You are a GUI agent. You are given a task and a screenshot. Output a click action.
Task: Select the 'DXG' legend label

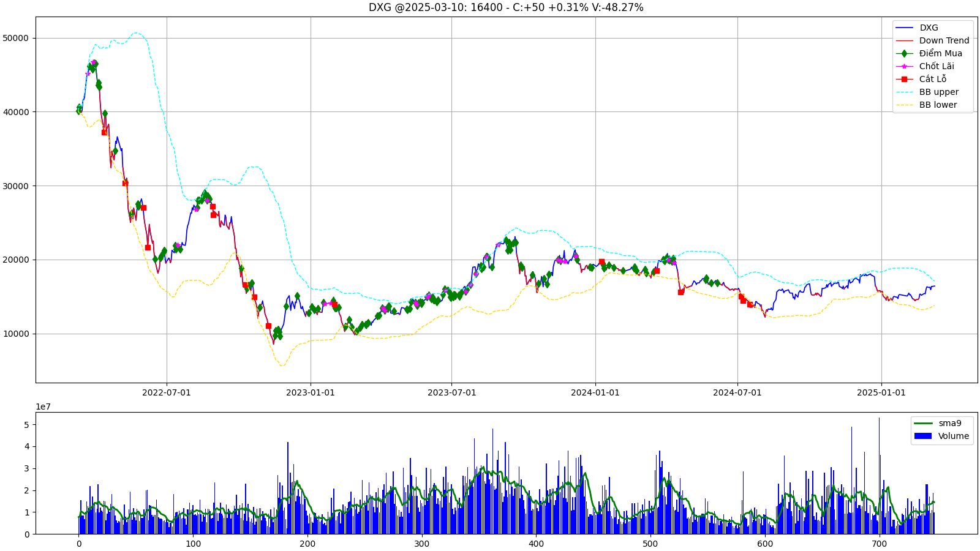[929, 28]
